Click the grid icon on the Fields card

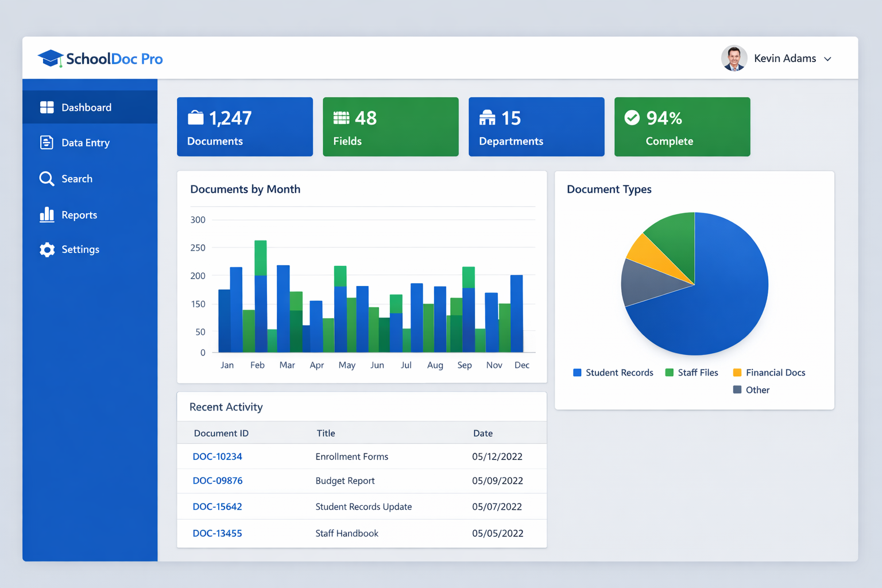[x=341, y=117]
